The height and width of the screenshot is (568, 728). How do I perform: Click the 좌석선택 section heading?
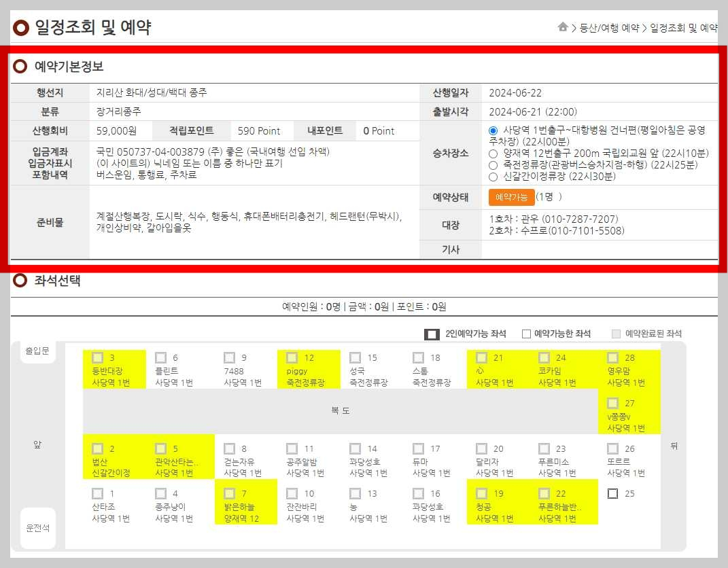(57, 281)
